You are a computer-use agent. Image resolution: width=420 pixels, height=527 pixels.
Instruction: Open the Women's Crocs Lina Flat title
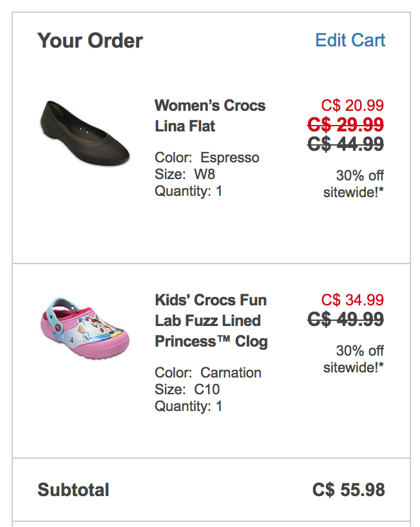[210, 115]
